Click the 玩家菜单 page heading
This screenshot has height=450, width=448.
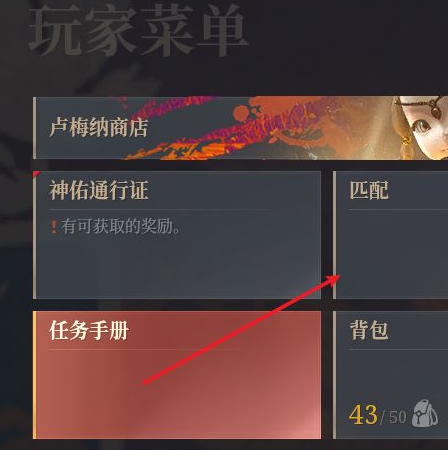[138, 32]
